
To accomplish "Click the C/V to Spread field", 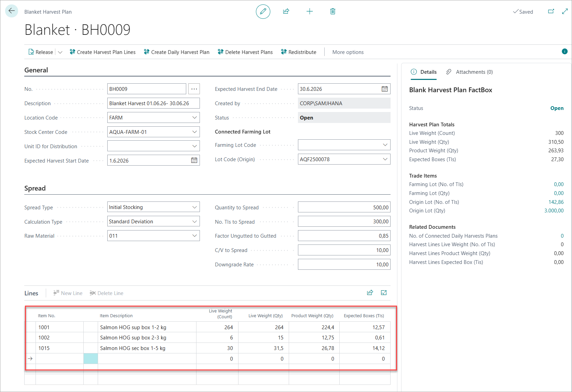I will (x=344, y=250).
